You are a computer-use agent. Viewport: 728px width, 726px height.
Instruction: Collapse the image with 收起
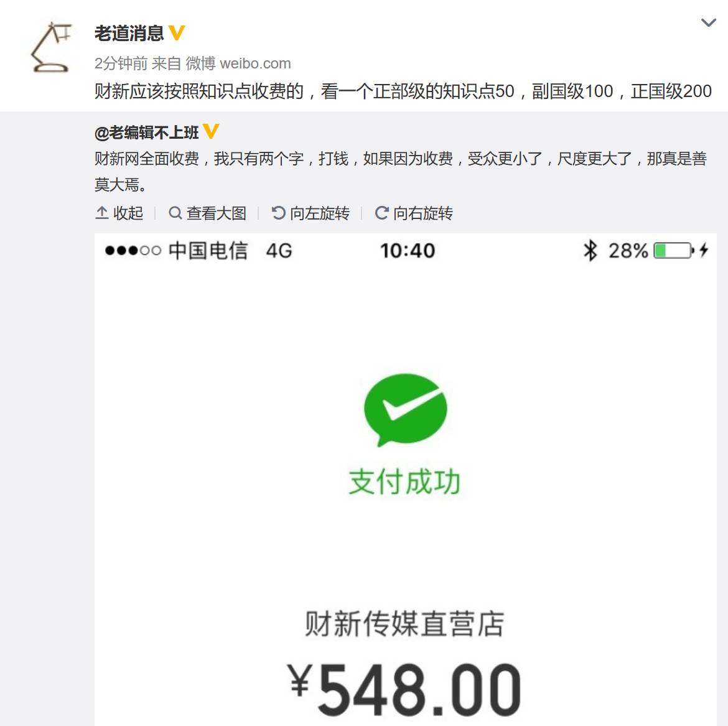119,213
